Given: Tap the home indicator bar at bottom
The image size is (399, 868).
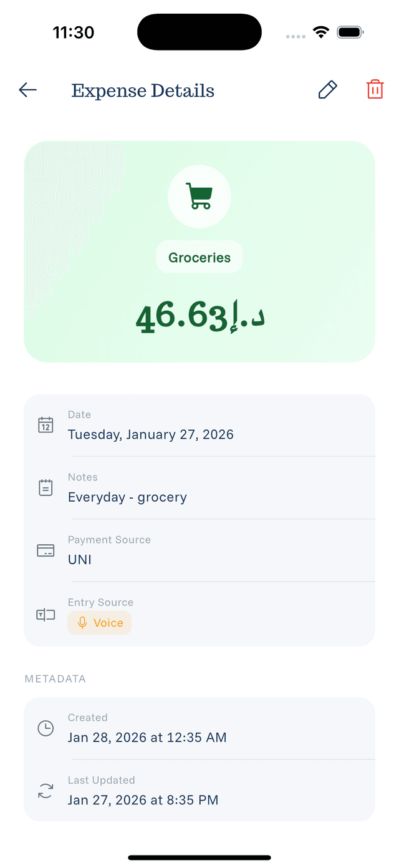Looking at the screenshot, I should 199,857.
